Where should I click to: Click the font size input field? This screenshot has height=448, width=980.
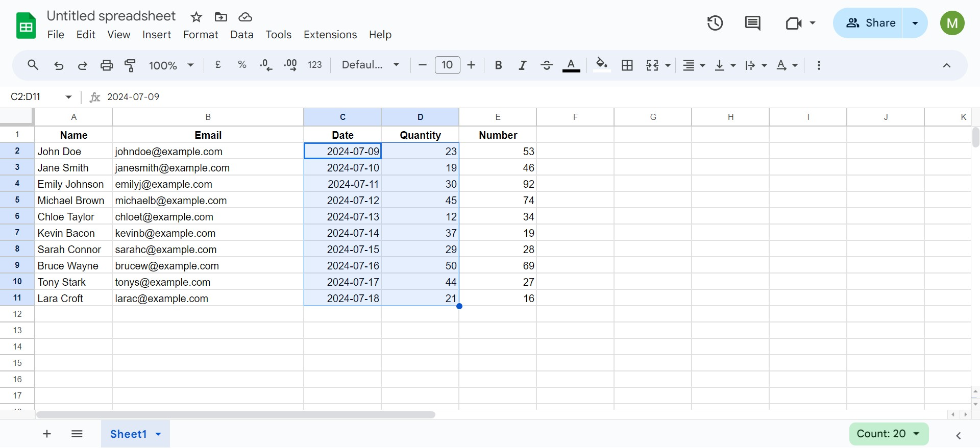tap(447, 65)
